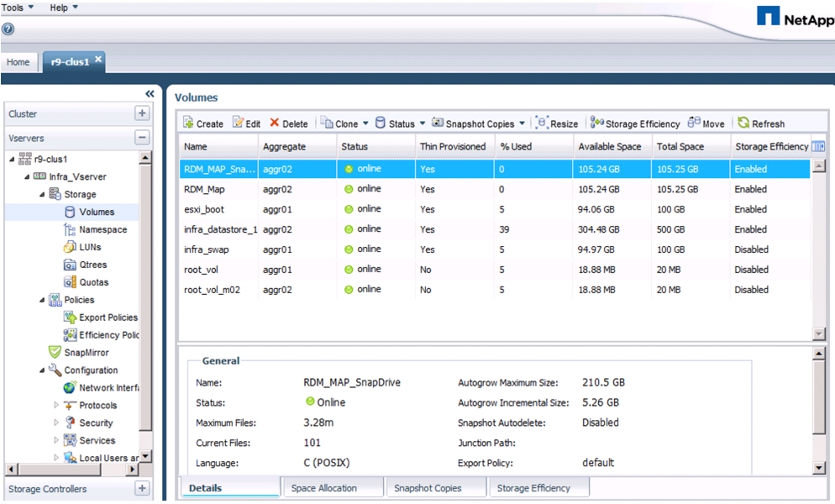
Task: Collapse the left navigation pane with double chevron
Action: 150,94
